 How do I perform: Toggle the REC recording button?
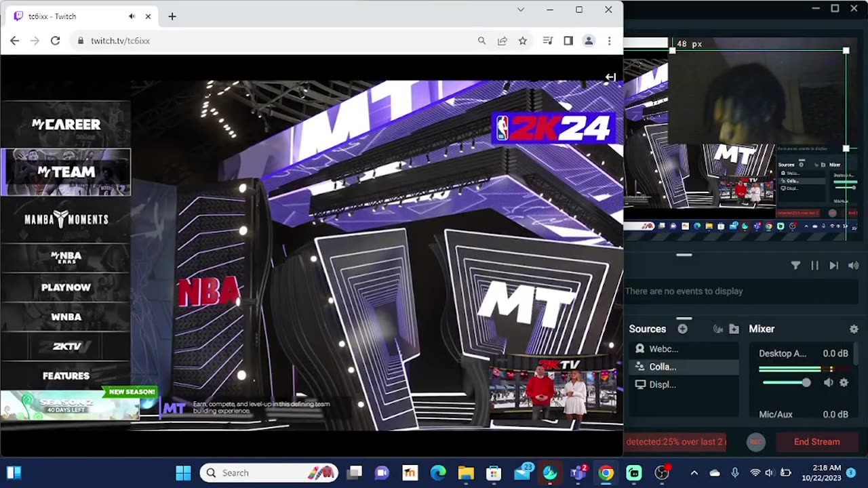pyautogui.click(x=755, y=442)
